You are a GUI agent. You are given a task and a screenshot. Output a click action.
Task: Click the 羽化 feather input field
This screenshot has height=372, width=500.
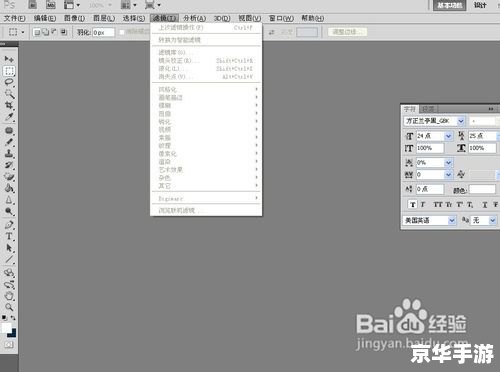tap(103, 32)
